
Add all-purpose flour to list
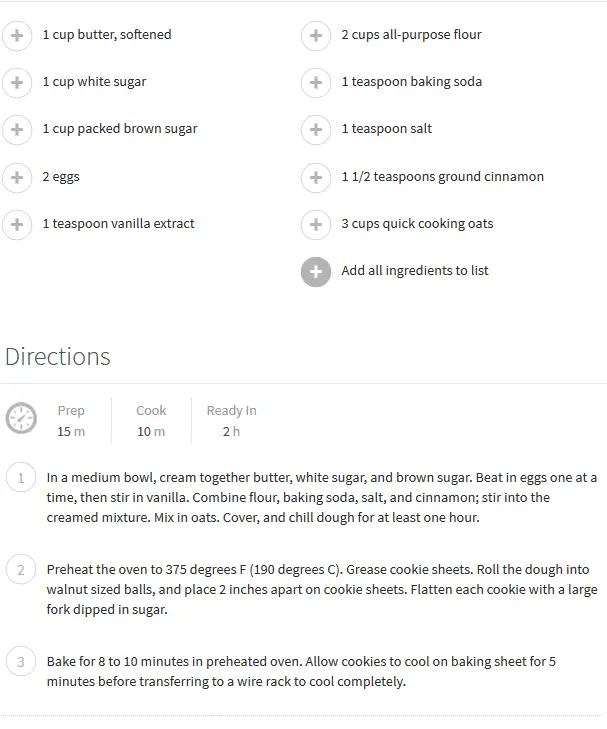[x=315, y=36]
